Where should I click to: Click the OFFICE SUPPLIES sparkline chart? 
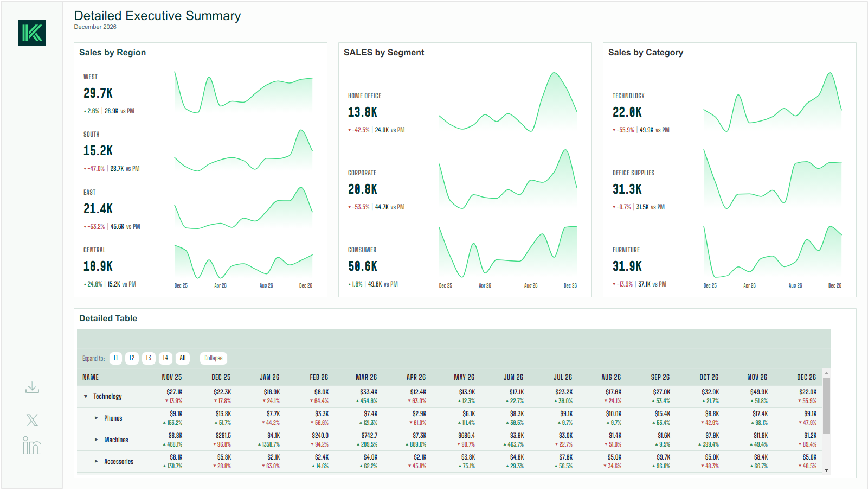[773, 179]
